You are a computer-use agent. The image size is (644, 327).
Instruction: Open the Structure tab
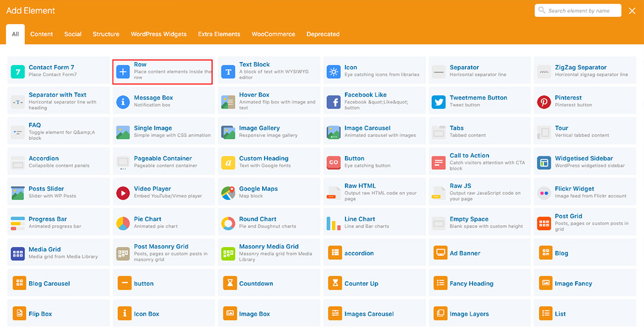(106, 34)
